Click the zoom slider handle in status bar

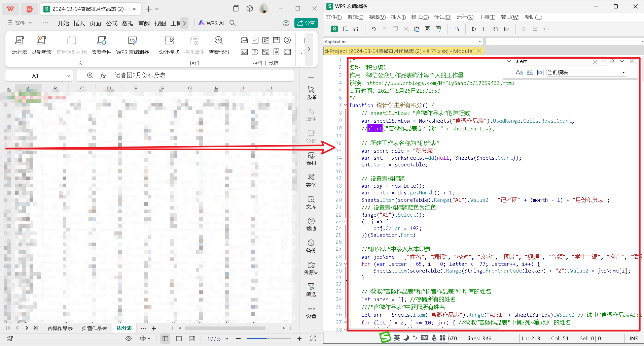pyautogui.click(x=269, y=339)
